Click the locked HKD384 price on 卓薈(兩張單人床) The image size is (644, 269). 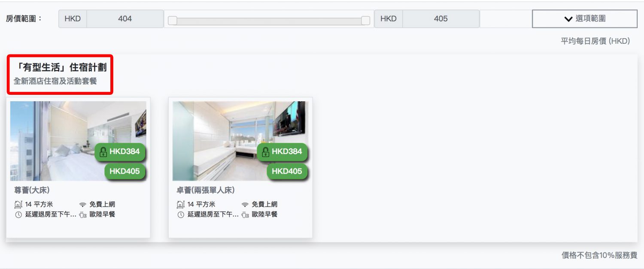282,151
